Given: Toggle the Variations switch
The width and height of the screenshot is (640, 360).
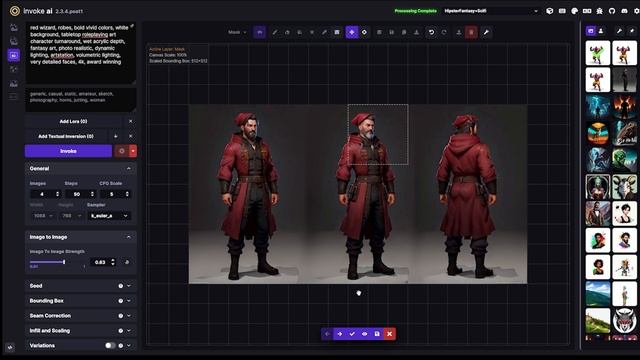Looking at the screenshot, I should coord(110,345).
